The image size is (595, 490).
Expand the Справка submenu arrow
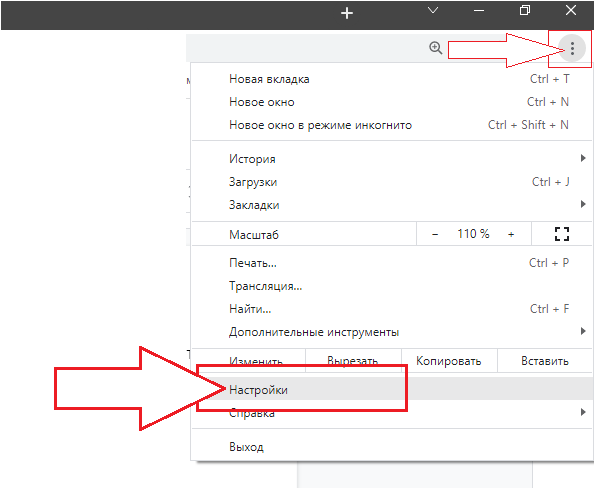(583, 412)
